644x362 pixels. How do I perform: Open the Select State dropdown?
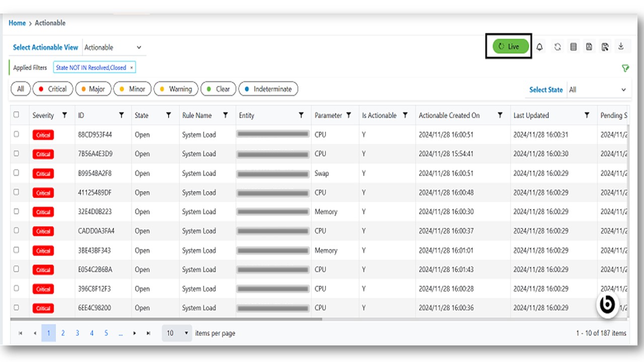coord(598,89)
